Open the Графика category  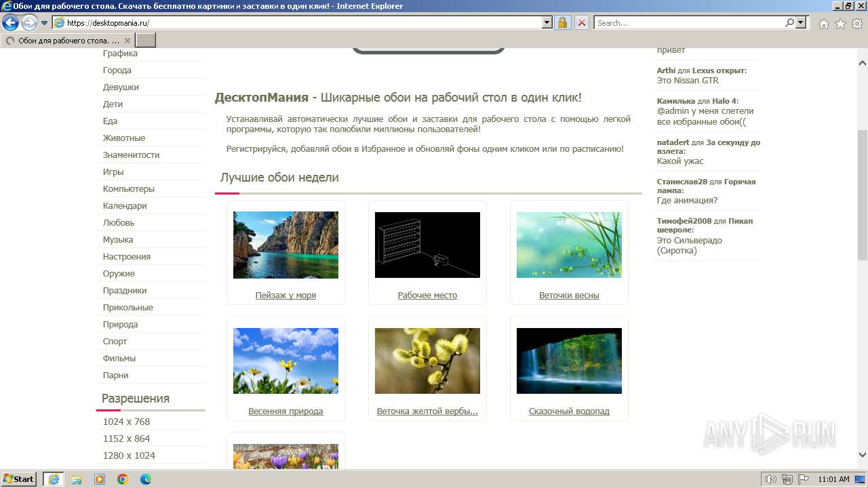[120, 54]
